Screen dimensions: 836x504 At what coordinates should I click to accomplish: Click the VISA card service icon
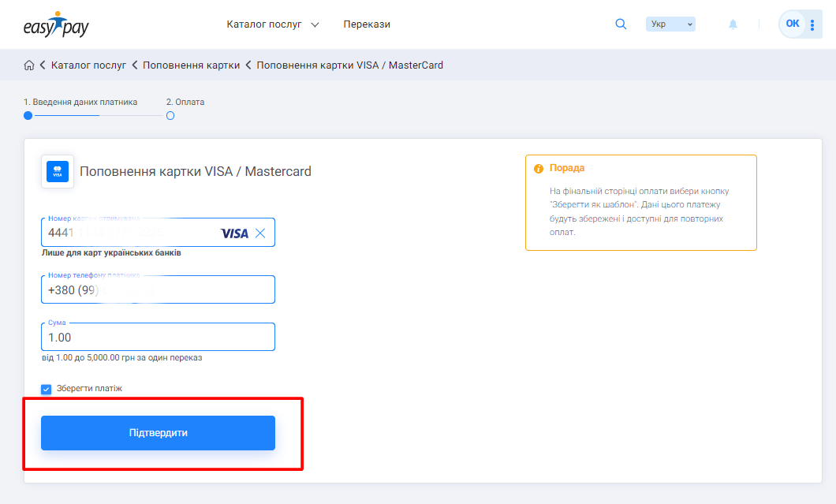coord(58,171)
